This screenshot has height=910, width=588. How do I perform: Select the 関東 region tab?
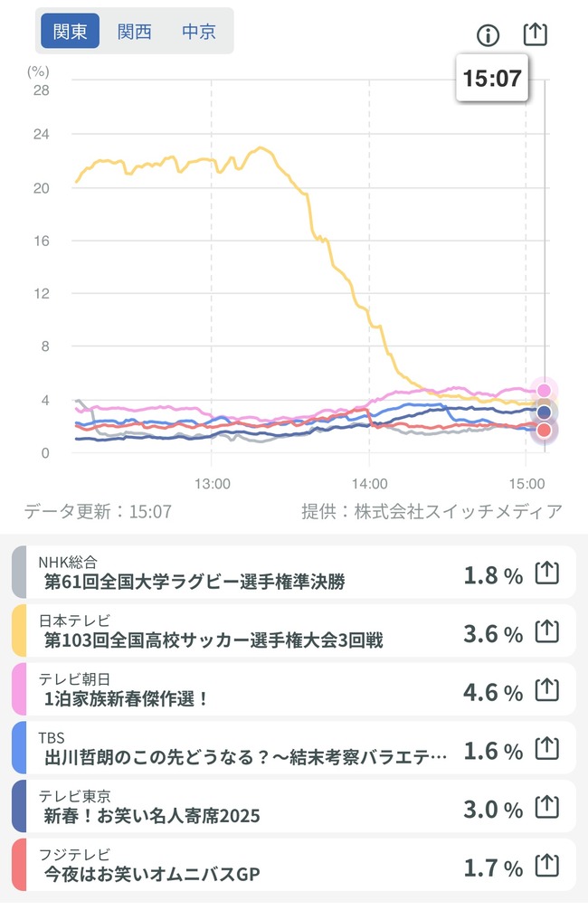click(x=71, y=32)
